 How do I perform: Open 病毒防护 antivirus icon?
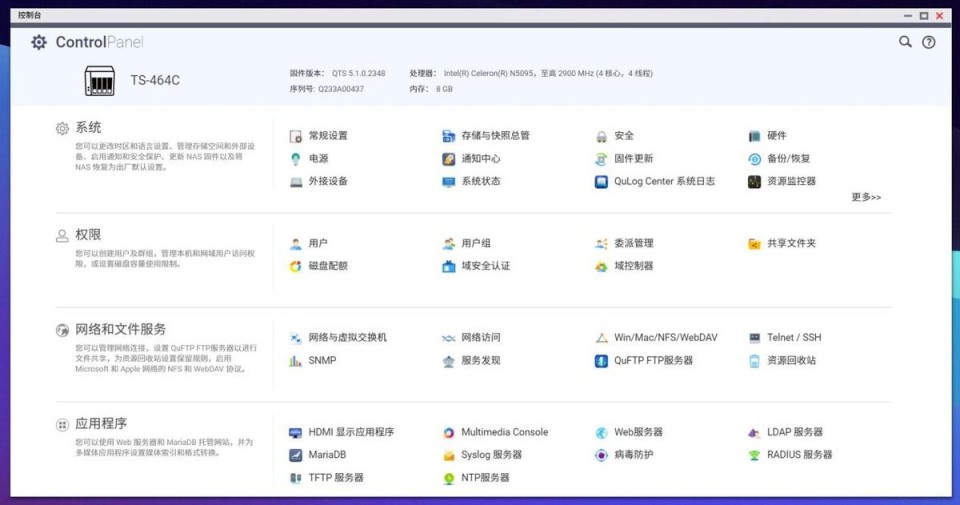601,455
